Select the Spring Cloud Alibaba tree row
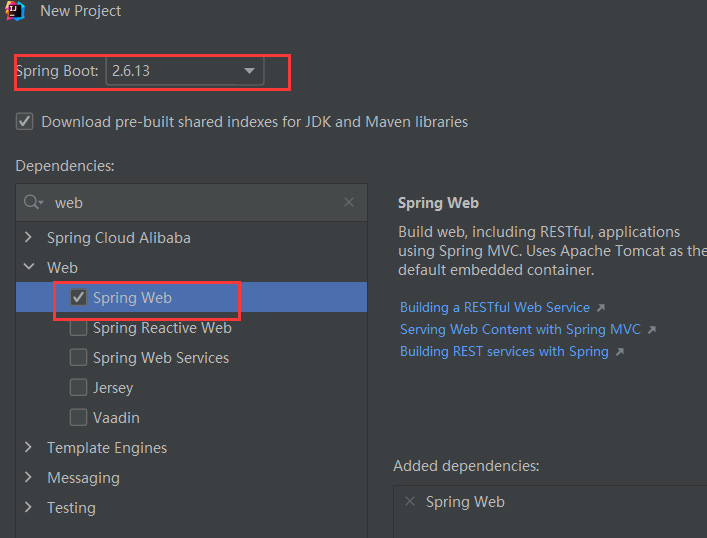The width and height of the screenshot is (707, 538). 192,238
